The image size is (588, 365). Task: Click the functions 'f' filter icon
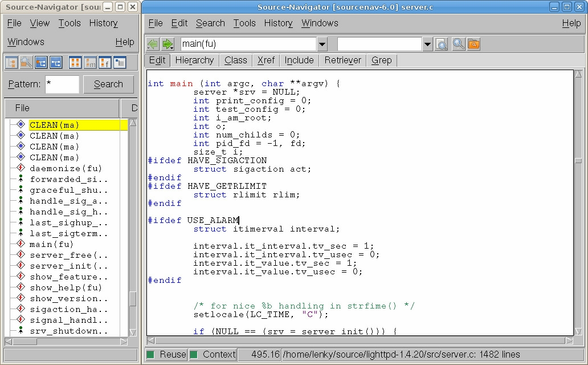tap(105, 62)
